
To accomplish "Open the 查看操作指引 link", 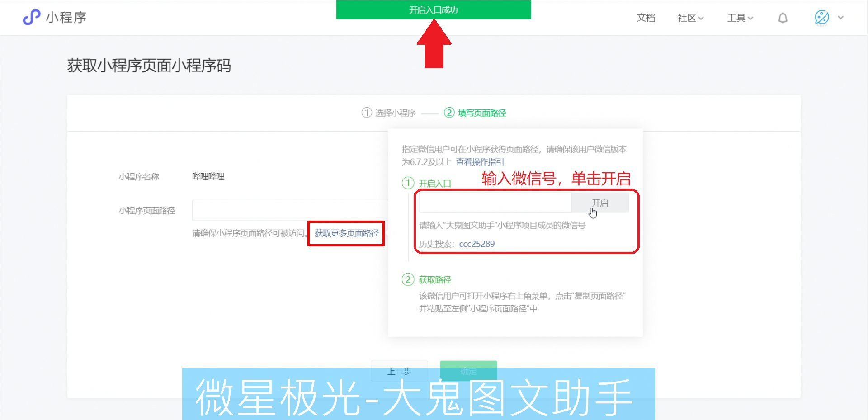I will coord(480,162).
